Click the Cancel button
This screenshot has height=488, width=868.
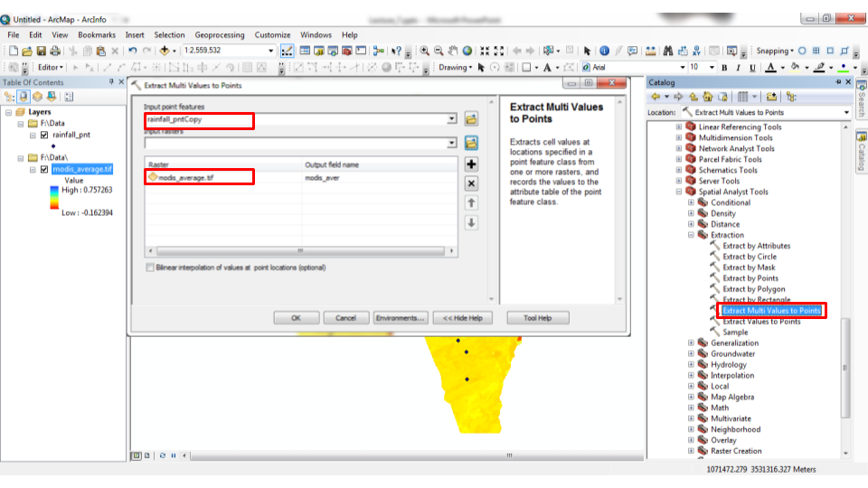tap(346, 318)
